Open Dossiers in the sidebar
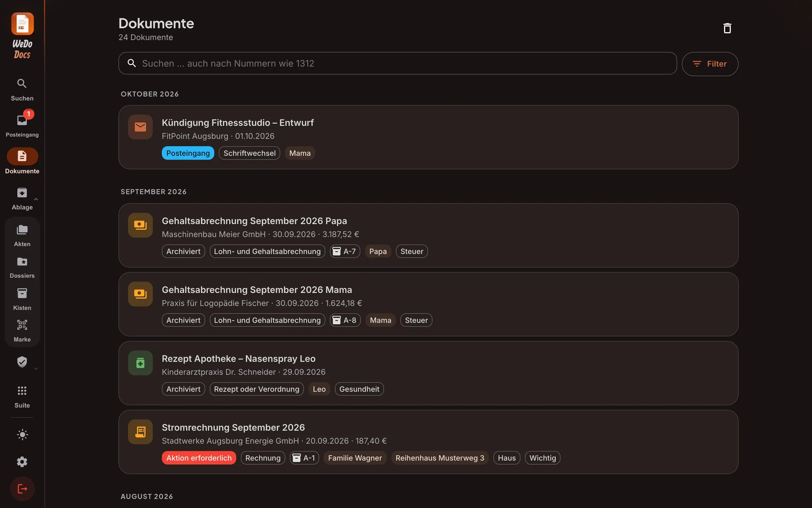The width and height of the screenshot is (812, 508). pyautogui.click(x=22, y=268)
